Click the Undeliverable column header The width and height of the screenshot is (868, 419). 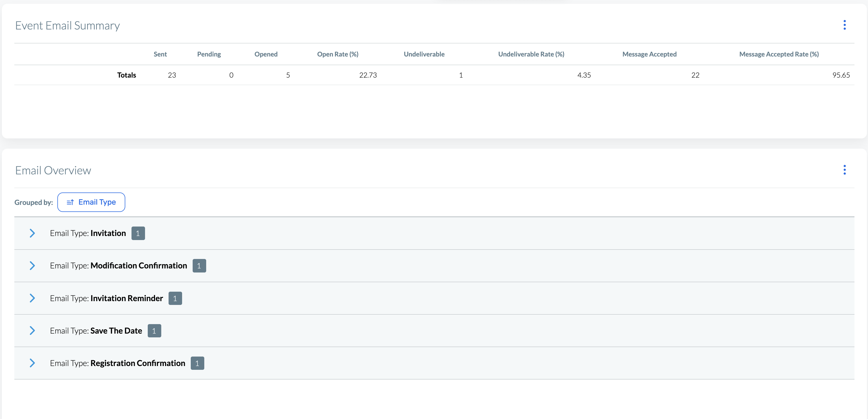click(x=424, y=54)
